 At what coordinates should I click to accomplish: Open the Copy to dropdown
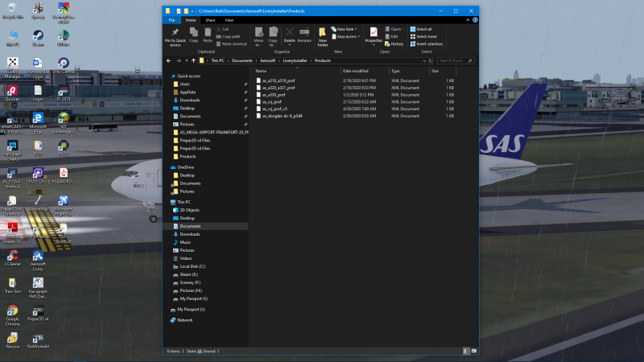(x=273, y=37)
